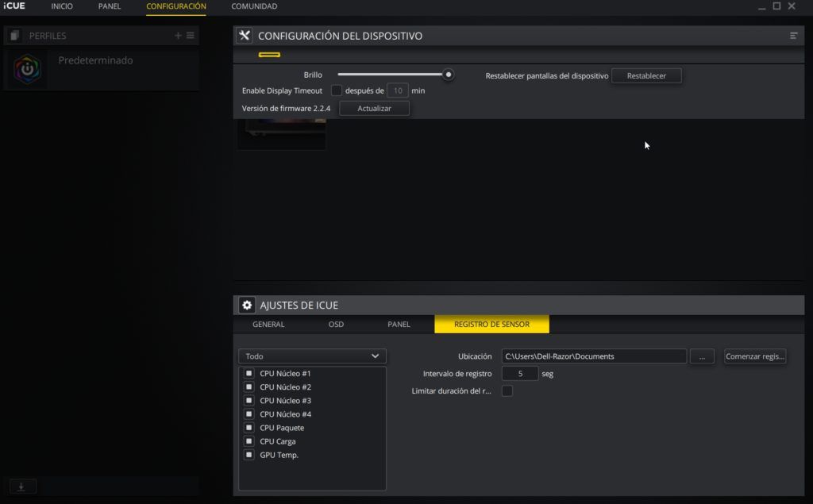Screen dimensions: 813x504
Task: Toggle CPU Núcleo #3 checkbox
Action: tap(249, 400)
